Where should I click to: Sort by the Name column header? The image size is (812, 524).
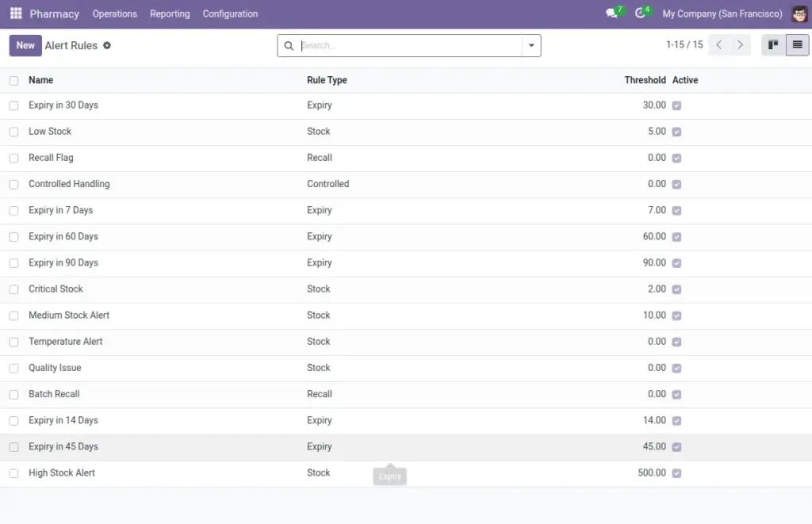pos(41,80)
